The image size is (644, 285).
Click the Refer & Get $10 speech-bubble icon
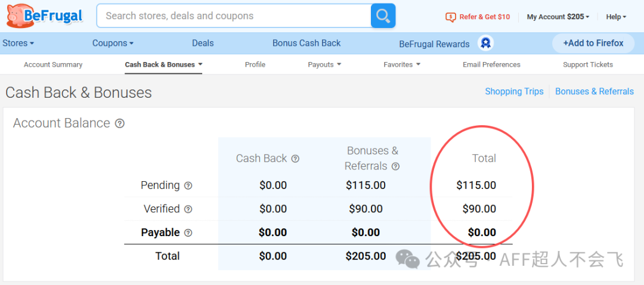click(x=451, y=17)
